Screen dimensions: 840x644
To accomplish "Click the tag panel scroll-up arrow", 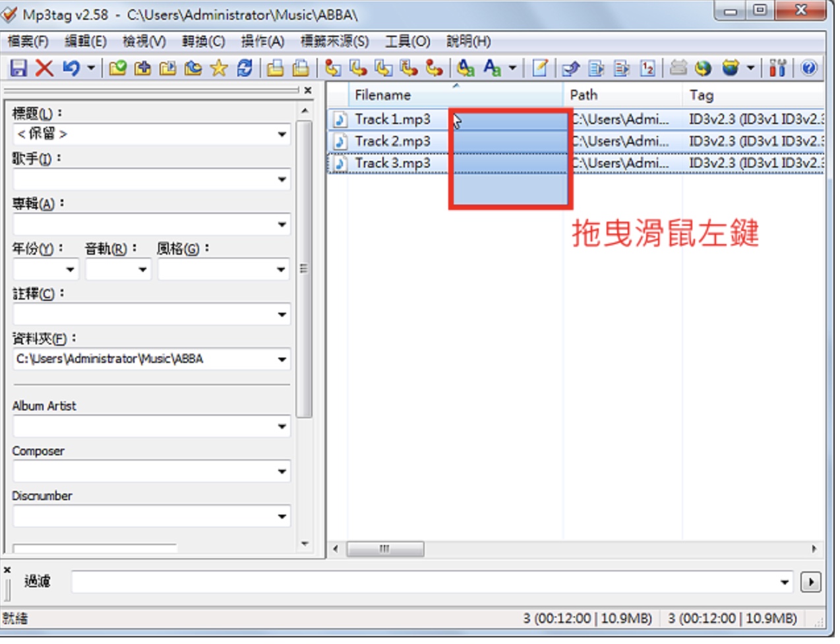I will point(305,111).
